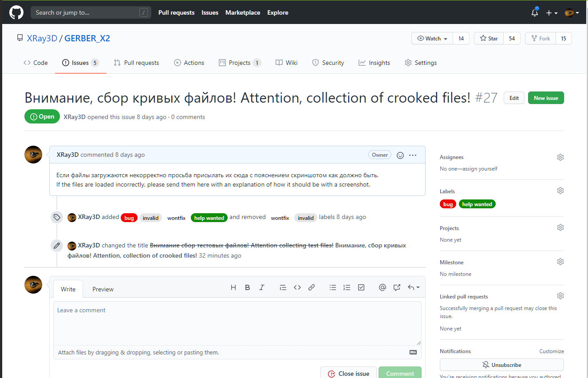Open the saved replies dropdown
The width and height of the screenshot is (588, 378).
coord(413,287)
